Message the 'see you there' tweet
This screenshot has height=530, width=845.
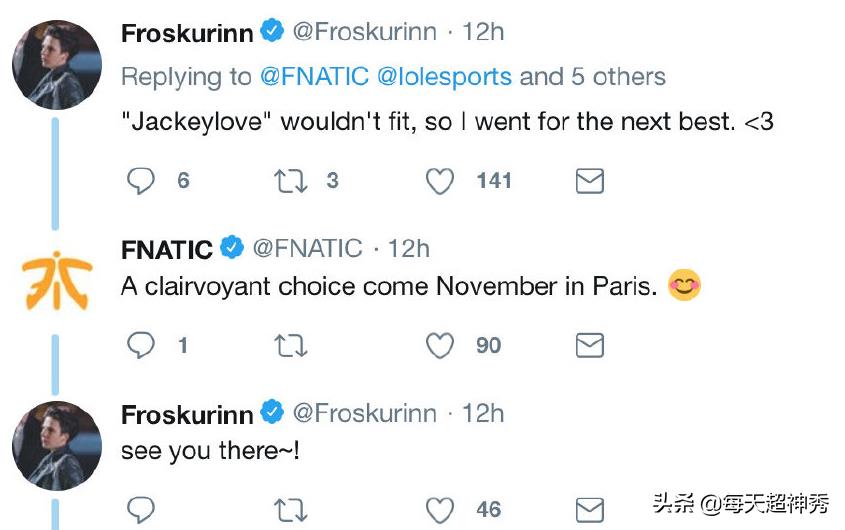590,509
